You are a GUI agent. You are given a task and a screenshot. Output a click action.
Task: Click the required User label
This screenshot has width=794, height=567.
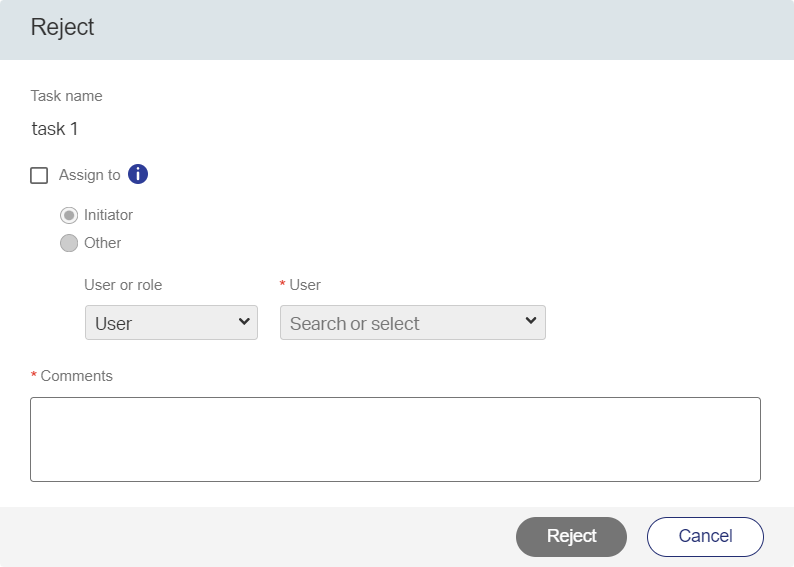[x=305, y=285]
